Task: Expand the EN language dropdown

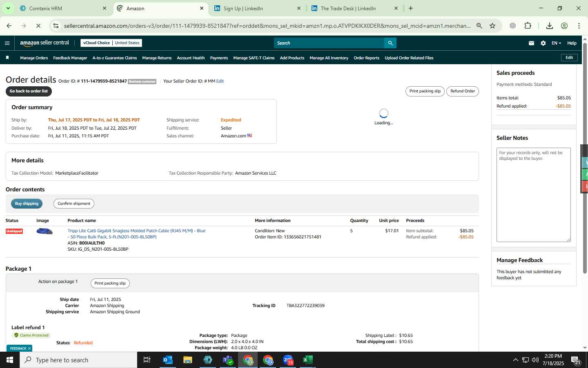Action: click(556, 43)
